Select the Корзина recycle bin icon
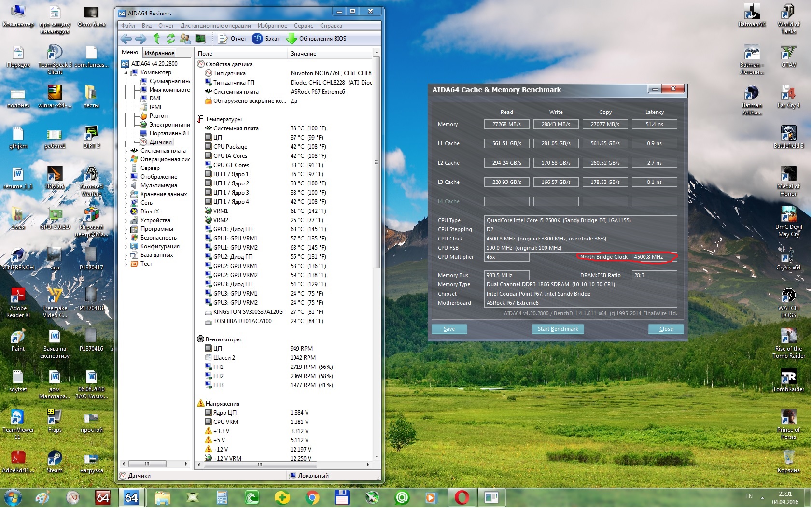Screen dimensions: 812x508 [789, 462]
